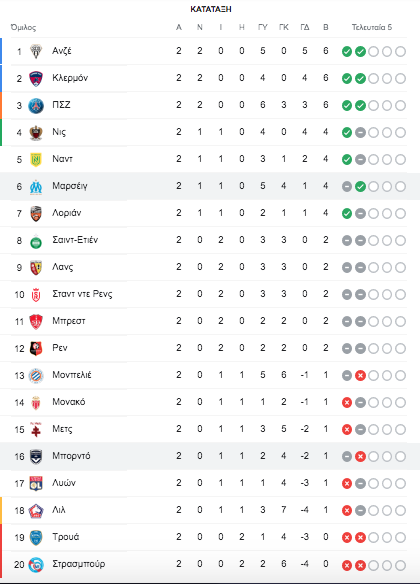Open the Μαρσέιγ team link

pyautogui.click(x=70, y=186)
